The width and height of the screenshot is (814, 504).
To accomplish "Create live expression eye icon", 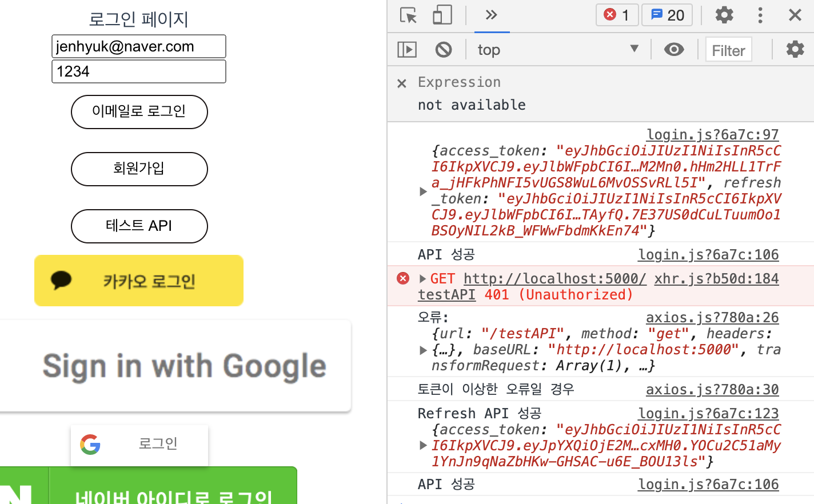I will tap(674, 50).
